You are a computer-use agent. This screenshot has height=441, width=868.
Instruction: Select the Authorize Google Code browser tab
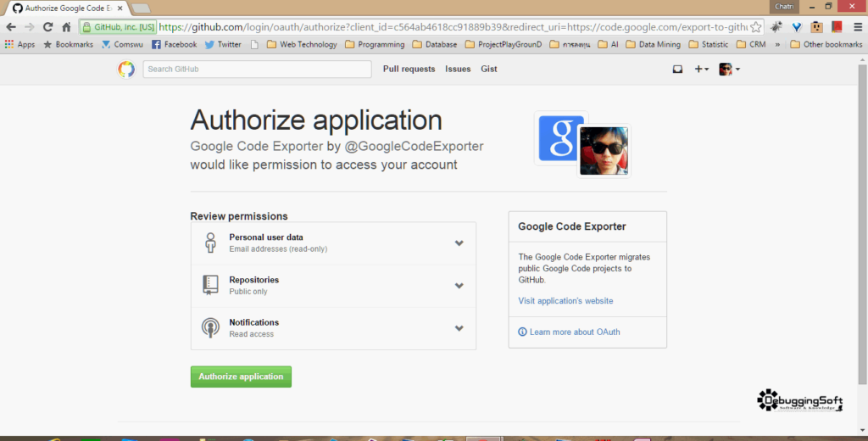pos(68,8)
